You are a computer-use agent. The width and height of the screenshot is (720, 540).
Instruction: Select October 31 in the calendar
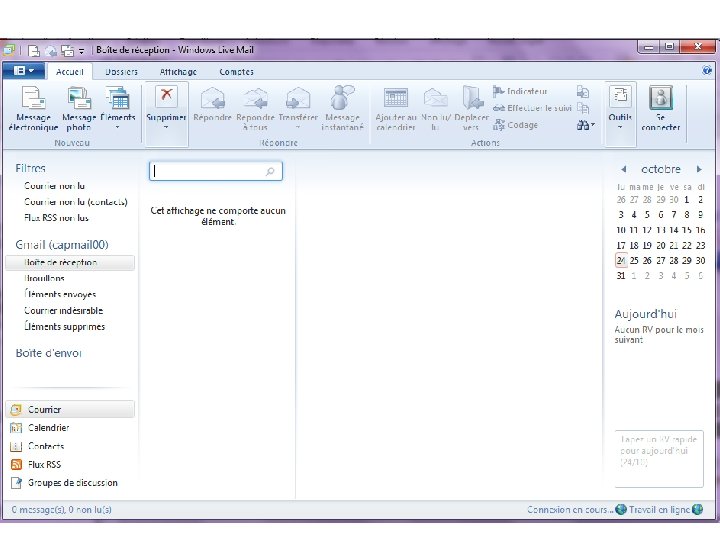click(x=621, y=276)
